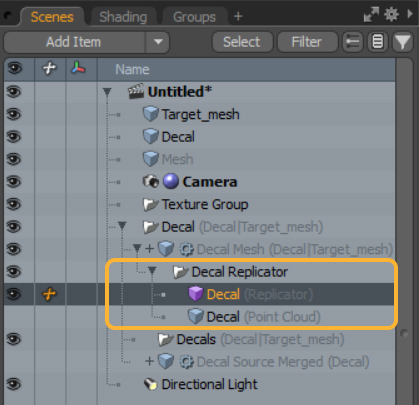419x405 pixels.
Task: Collapse the Untitled scene tree
Action: click(107, 92)
